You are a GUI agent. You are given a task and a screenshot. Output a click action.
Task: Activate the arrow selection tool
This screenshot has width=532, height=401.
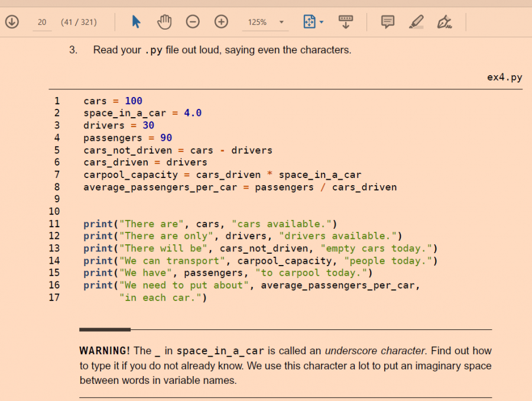(x=137, y=22)
